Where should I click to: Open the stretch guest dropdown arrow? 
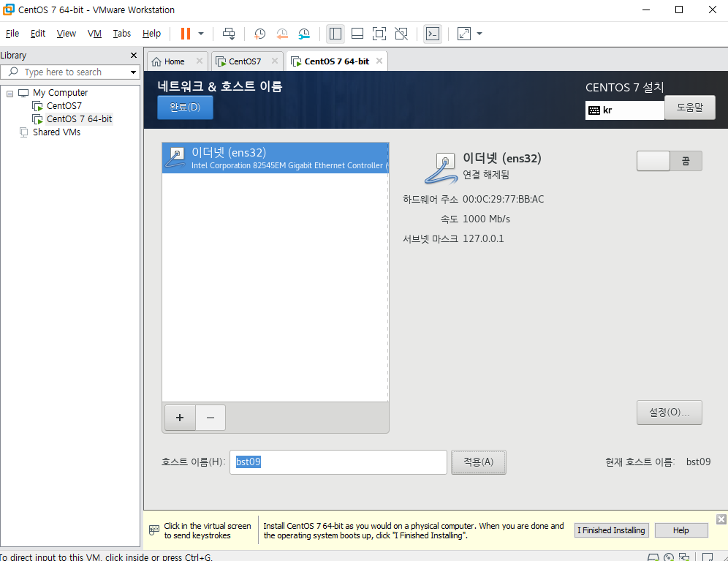pyautogui.click(x=479, y=34)
